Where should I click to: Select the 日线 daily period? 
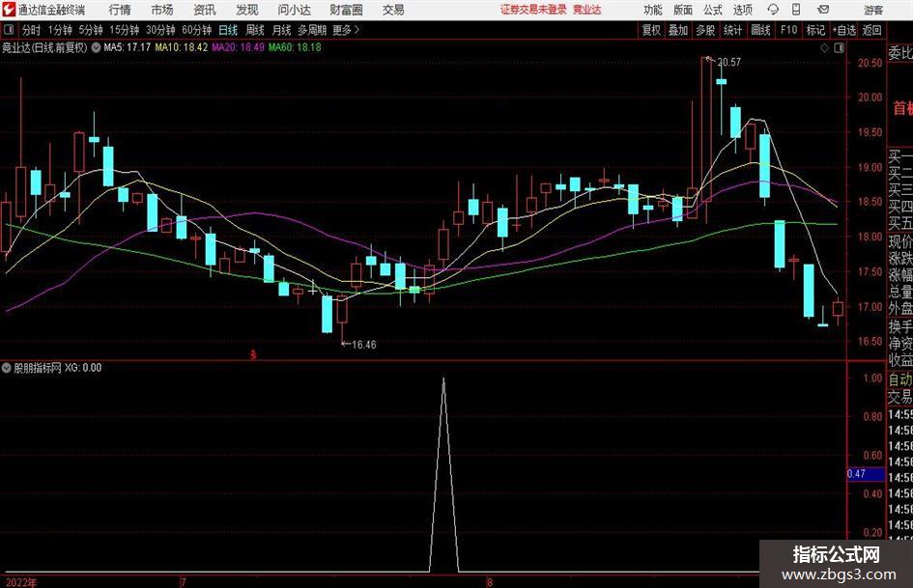tap(228, 30)
